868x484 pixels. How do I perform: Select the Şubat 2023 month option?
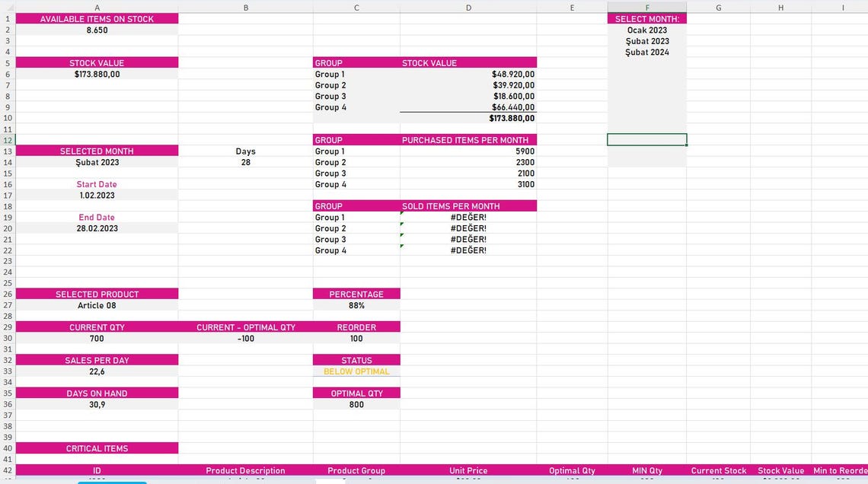[x=646, y=41]
